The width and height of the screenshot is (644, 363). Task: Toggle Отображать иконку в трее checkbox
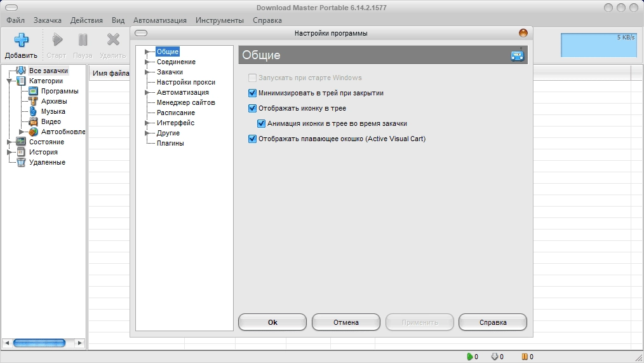tap(252, 108)
